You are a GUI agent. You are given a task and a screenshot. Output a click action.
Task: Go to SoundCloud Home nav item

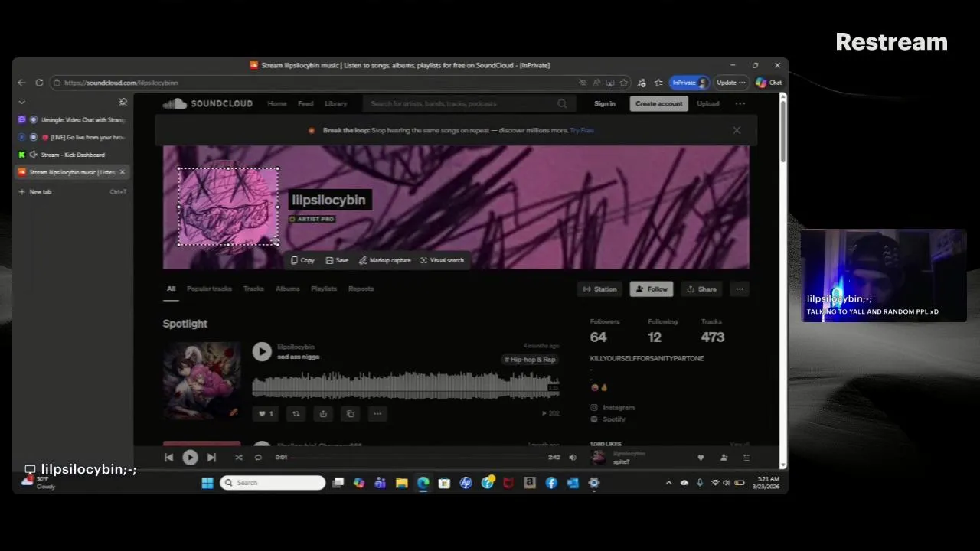(x=277, y=103)
